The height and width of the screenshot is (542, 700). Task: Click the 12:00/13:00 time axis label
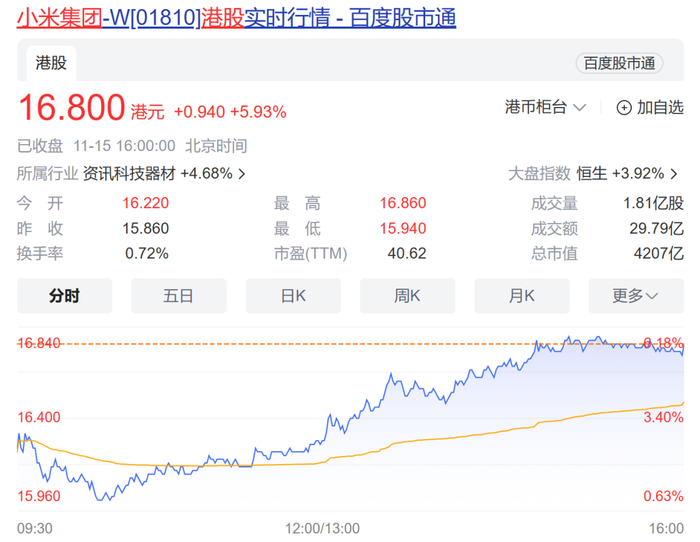(322, 529)
